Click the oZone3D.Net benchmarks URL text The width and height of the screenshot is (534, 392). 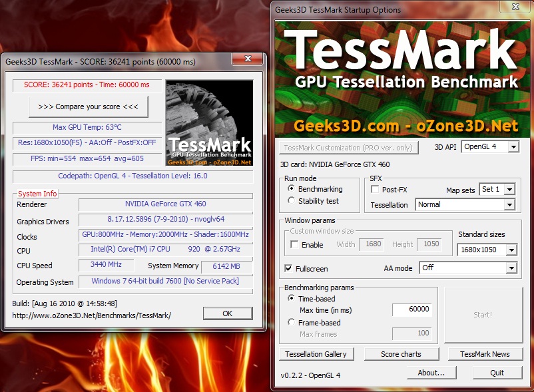[x=92, y=315]
